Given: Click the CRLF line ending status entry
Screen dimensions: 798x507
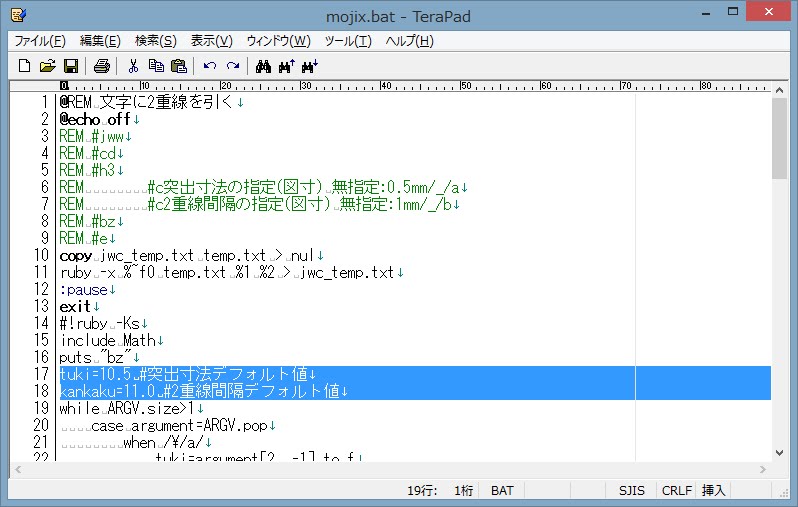Looking at the screenshot, I should 676,490.
